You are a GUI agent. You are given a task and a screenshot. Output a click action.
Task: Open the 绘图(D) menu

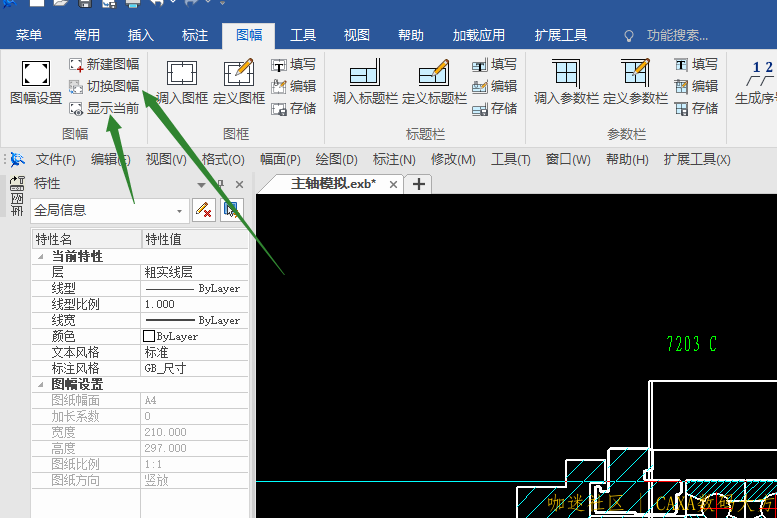coord(336,160)
